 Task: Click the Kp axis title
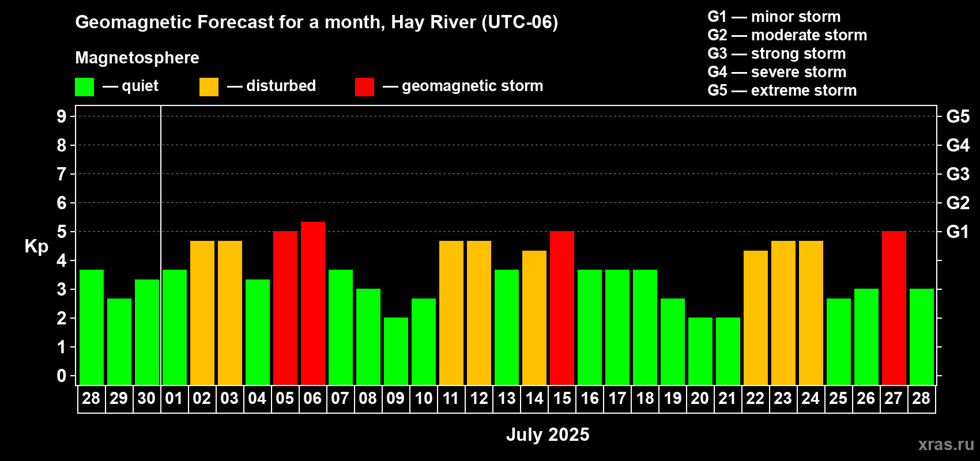[36, 246]
